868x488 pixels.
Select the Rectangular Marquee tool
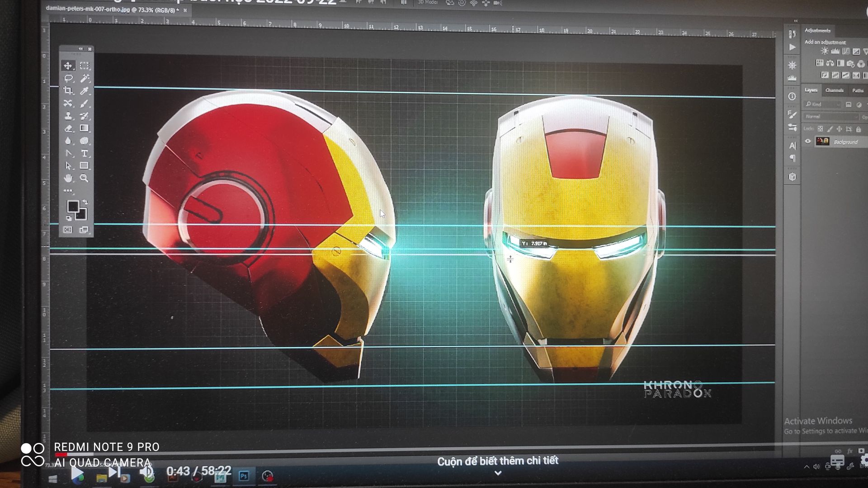click(x=84, y=66)
